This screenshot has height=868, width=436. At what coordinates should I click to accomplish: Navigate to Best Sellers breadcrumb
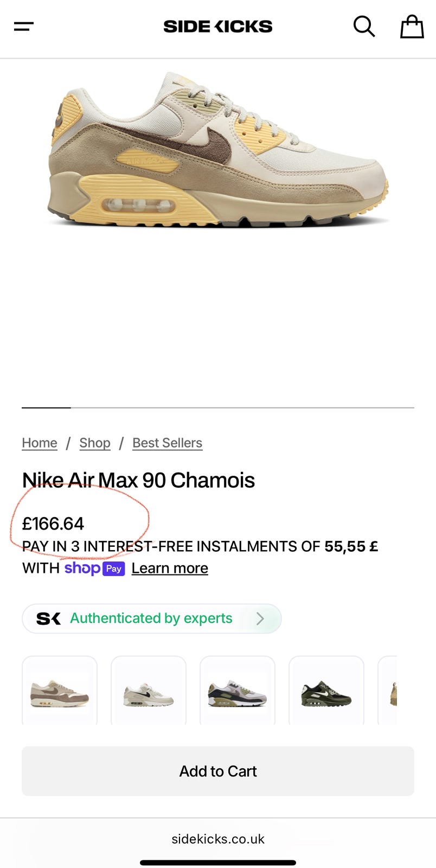coord(167,443)
